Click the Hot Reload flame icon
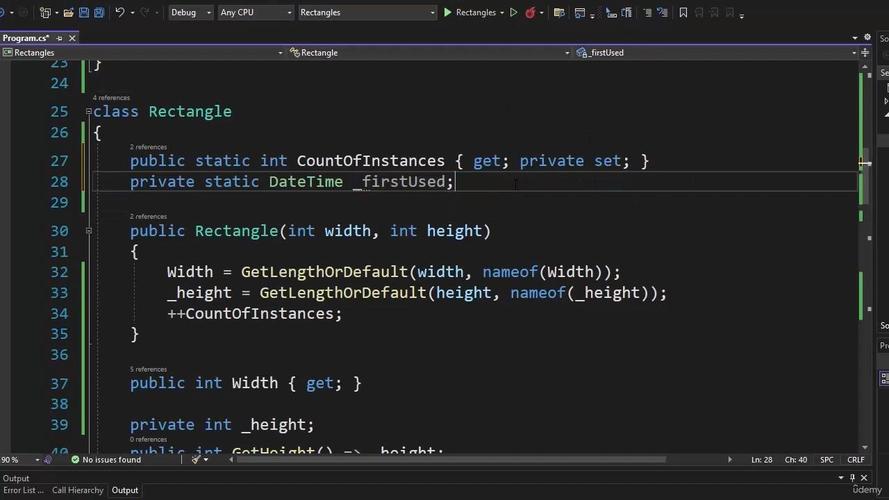Image resolution: width=889 pixels, height=500 pixels. pos(530,12)
